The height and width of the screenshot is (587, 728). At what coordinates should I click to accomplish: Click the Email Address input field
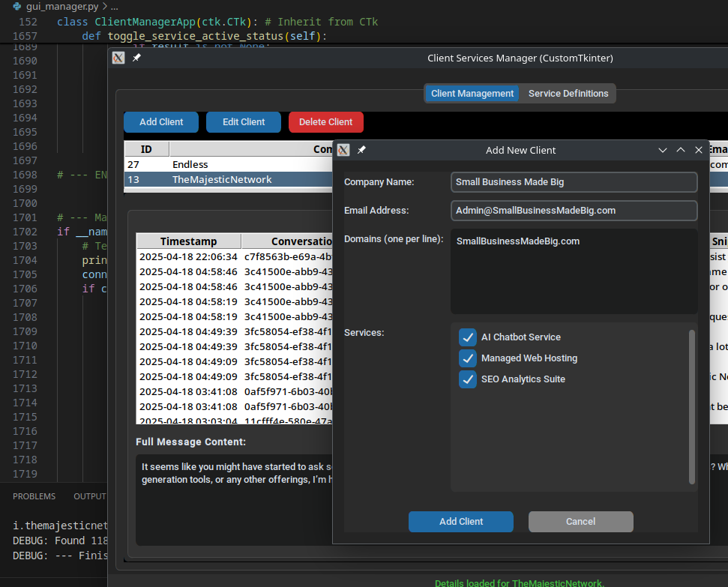(574, 211)
